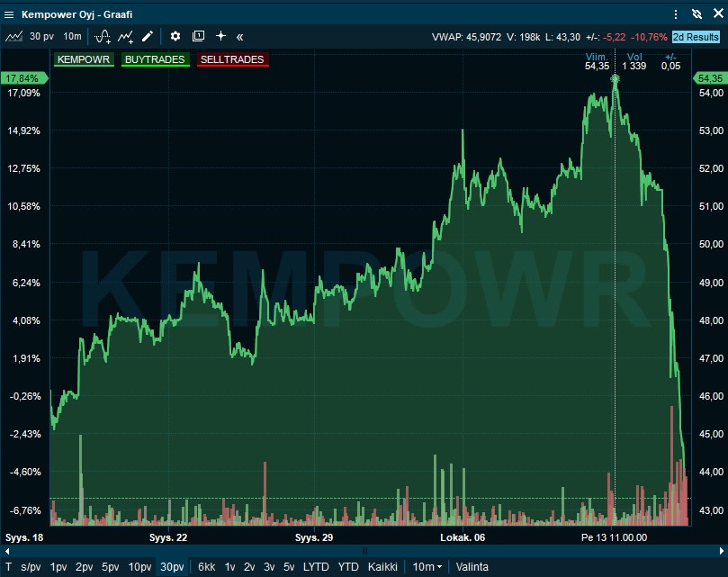Image resolution: width=728 pixels, height=577 pixels.
Task: Show all data with Kaikki
Action: 382,567
